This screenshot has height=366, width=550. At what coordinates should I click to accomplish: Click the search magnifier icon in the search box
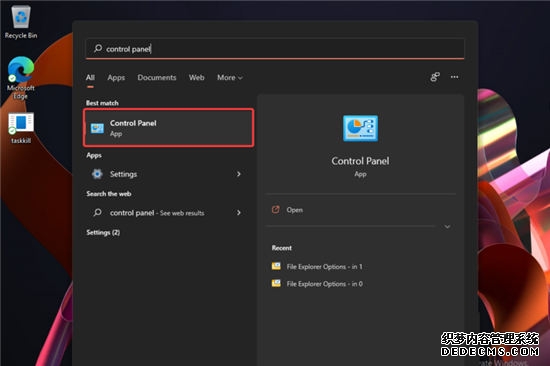[98, 48]
